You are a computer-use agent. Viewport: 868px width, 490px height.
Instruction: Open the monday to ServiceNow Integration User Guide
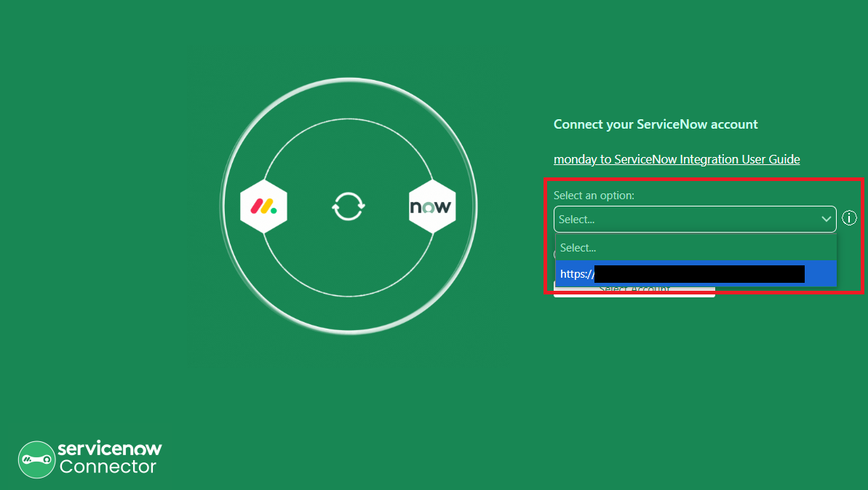point(677,159)
